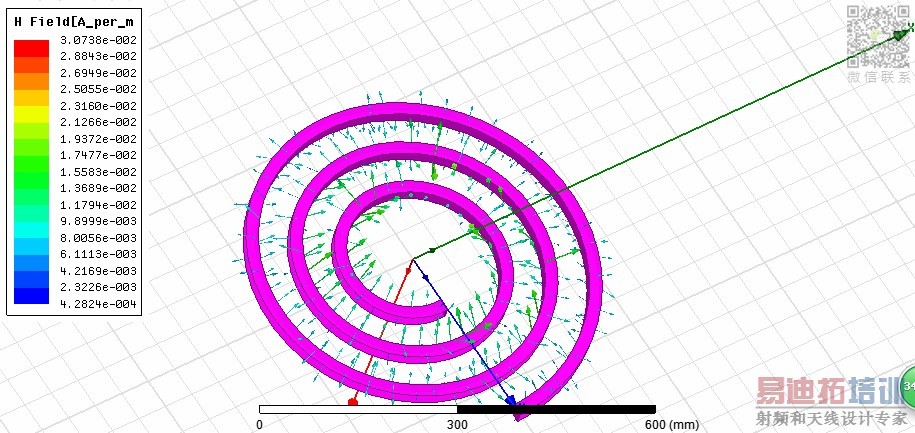Click the yellow legend color band
This screenshot has width=915, height=433.
point(32,114)
